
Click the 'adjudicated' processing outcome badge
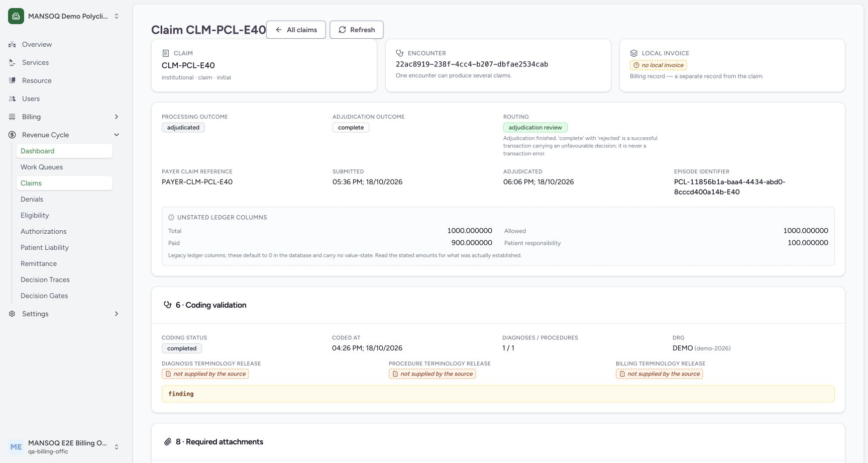(183, 128)
